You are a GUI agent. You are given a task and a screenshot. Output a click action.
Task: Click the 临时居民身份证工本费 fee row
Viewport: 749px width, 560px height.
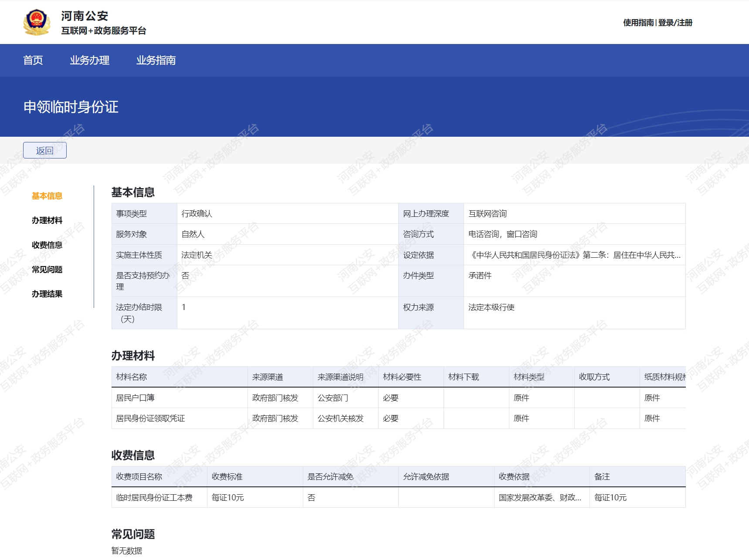(x=154, y=498)
